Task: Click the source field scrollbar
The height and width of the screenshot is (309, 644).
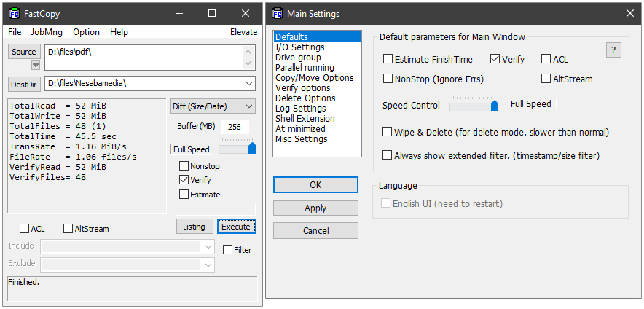Action: pos(248,57)
